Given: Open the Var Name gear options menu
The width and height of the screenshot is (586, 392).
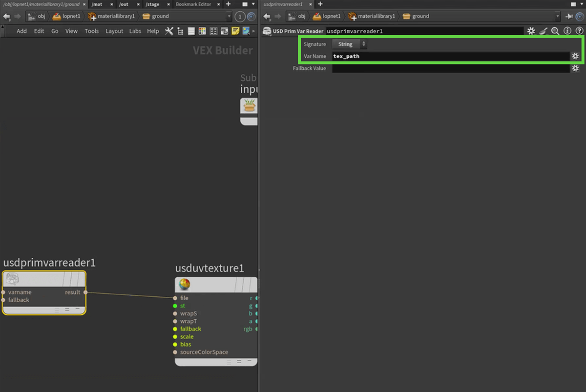Looking at the screenshot, I should click(x=575, y=56).
